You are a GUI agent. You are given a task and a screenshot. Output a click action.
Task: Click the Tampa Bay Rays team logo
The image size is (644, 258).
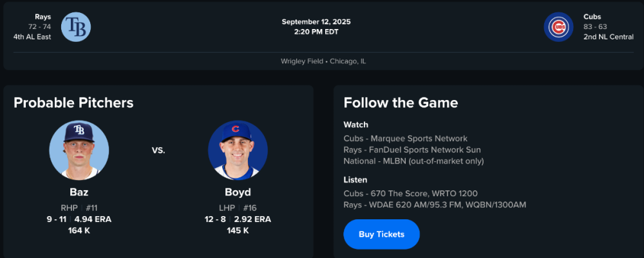coord(76,27)
